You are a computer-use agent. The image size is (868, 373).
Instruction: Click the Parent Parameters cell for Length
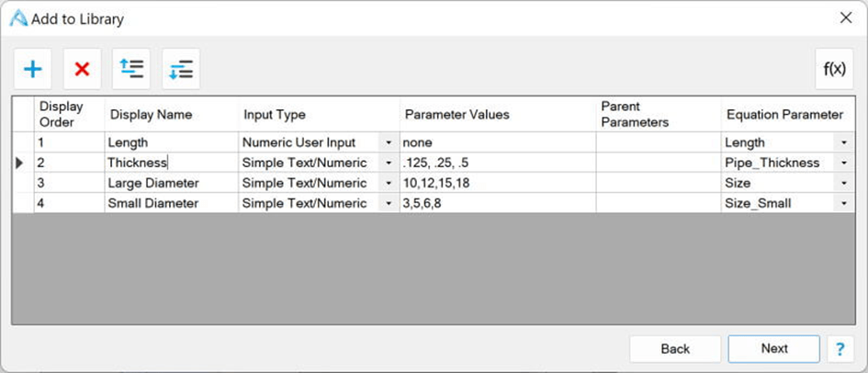(x=658, y=143)
